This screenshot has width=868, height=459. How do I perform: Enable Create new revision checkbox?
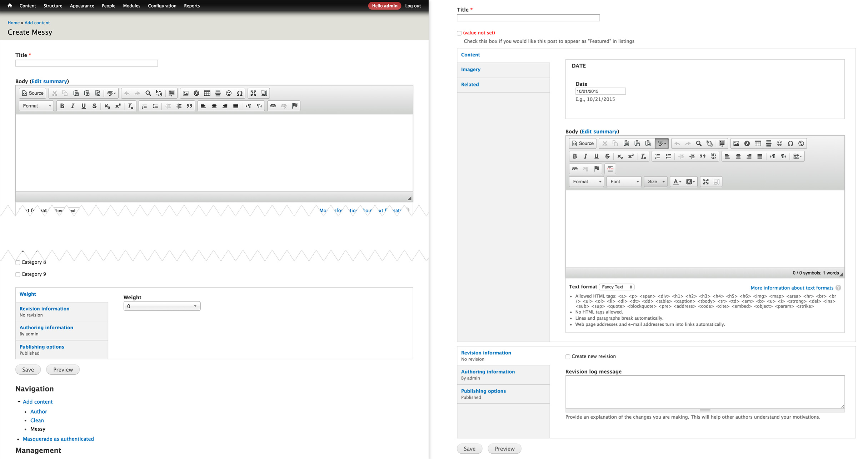(568, 357)
